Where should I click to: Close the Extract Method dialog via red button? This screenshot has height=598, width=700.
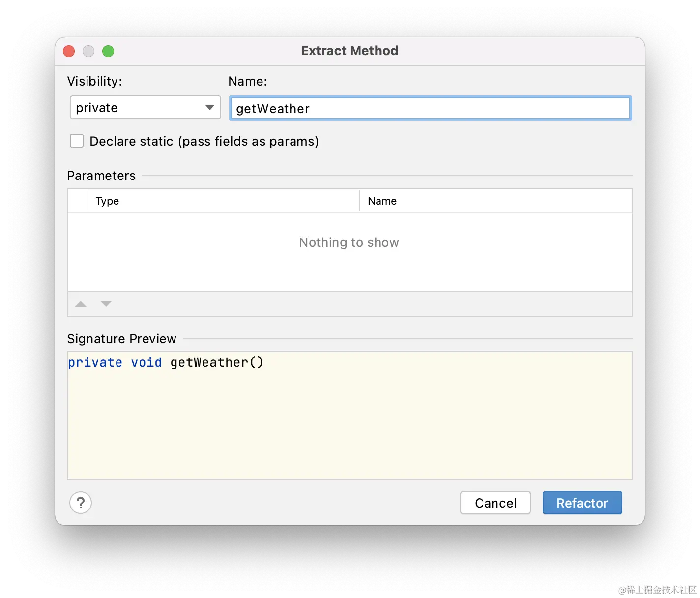(69, 51)
